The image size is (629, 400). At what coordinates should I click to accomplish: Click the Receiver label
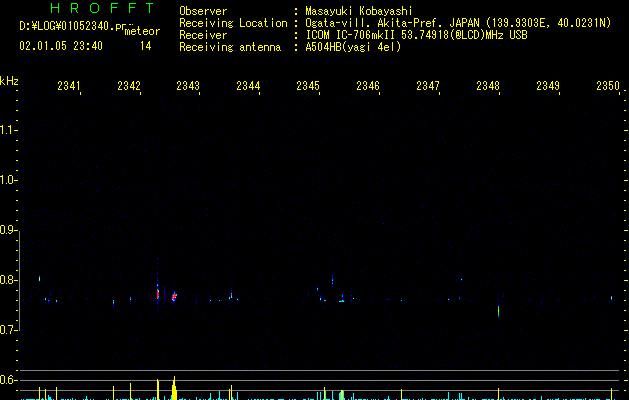click(x=203, y=35)
